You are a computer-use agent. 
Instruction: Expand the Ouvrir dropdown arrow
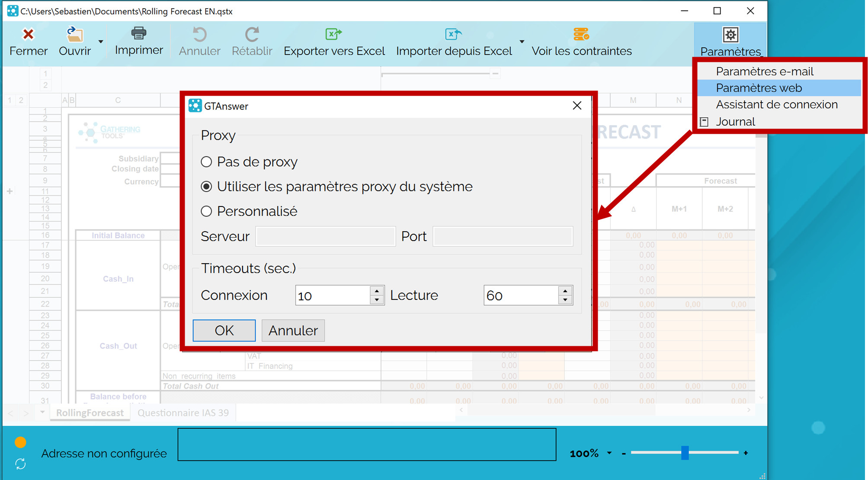pyautogui.click(x=101, y=42)
